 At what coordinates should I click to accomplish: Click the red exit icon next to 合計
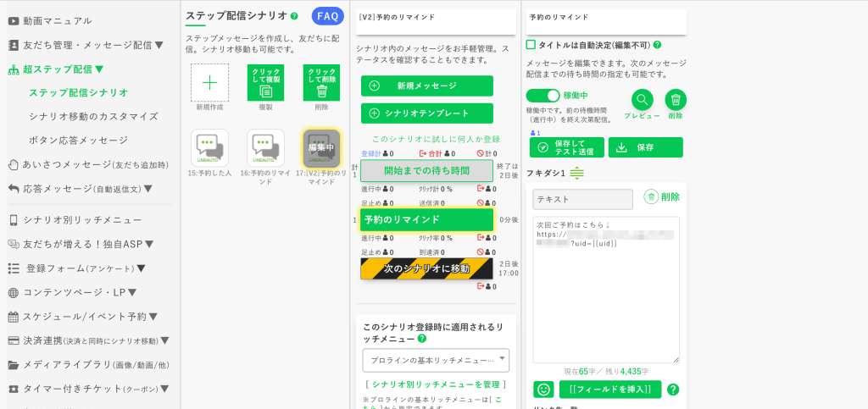tap(424, 153)
